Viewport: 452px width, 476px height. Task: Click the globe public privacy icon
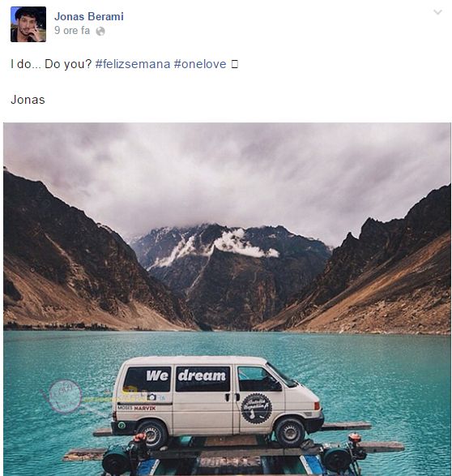[100, 32]
